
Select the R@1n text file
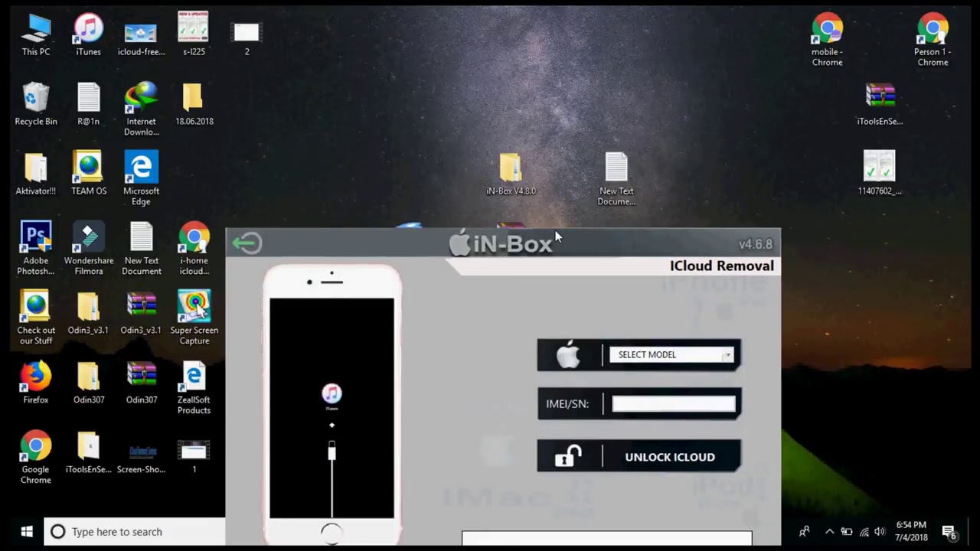(x=88, y=105)
